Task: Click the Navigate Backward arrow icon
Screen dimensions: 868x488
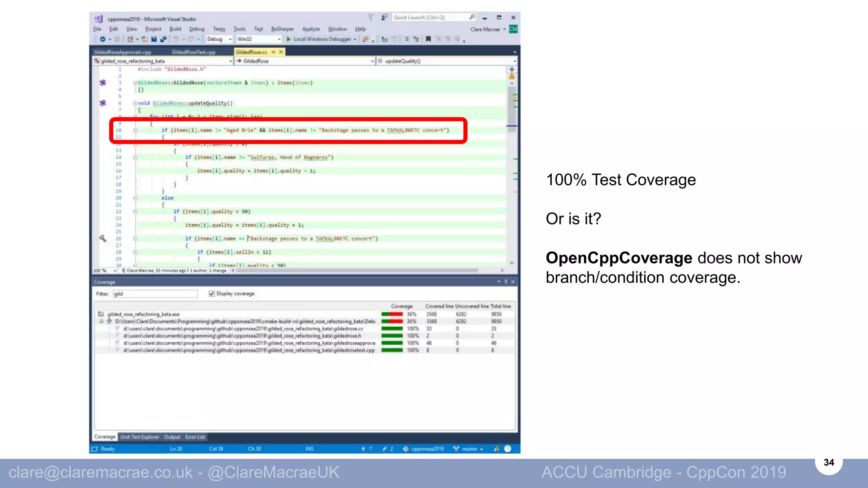Action: pyautogui.click(x=102, y=39)
